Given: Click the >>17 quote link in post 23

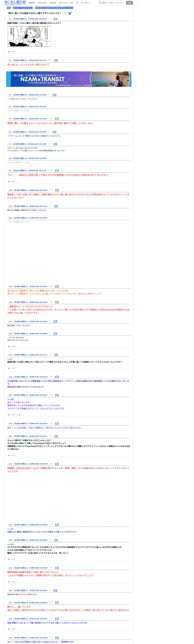Looking at the screenshot, I should 10,529.
